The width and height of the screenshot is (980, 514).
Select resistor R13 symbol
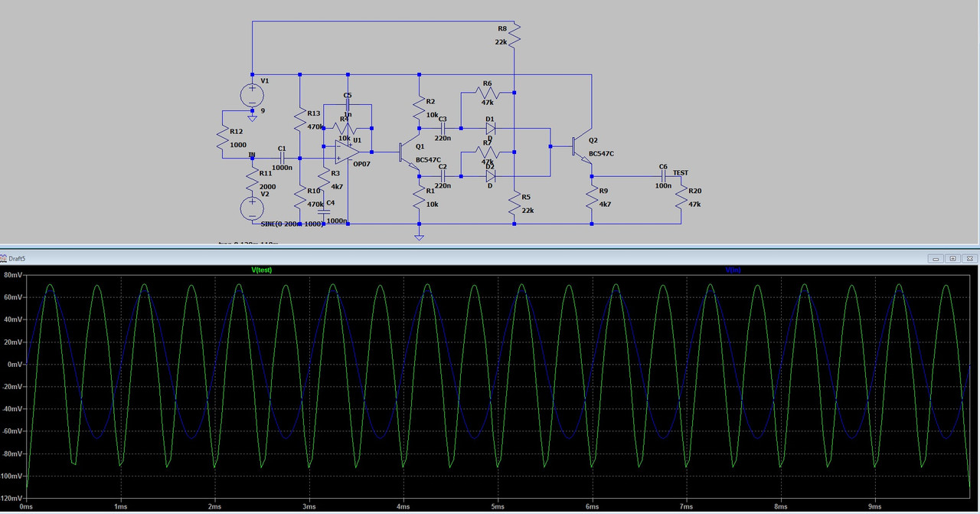pyautogui.click(x=300, y=119)
